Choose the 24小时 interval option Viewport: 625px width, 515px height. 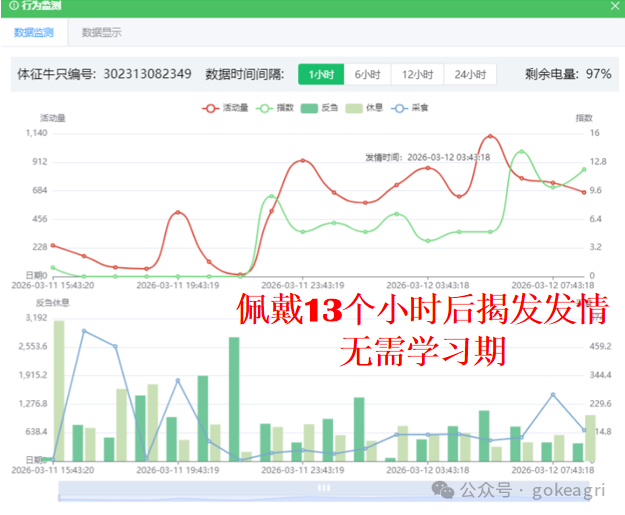[470, 74]
